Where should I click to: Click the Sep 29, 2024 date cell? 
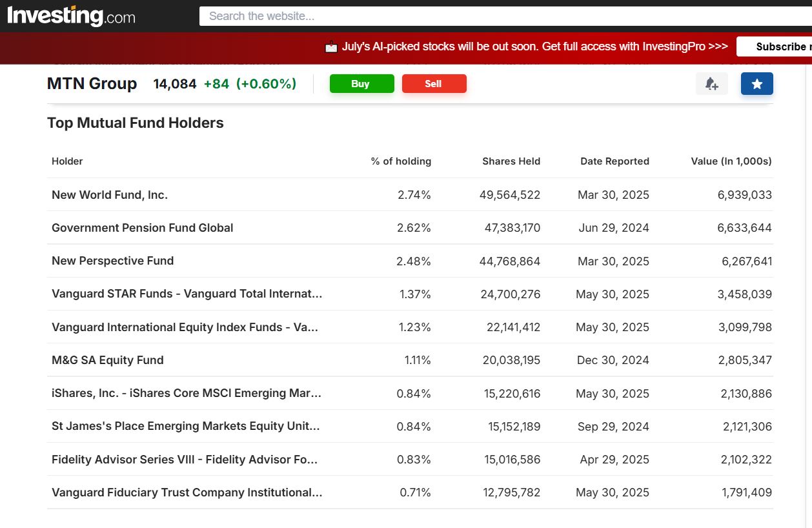(613, 427)
